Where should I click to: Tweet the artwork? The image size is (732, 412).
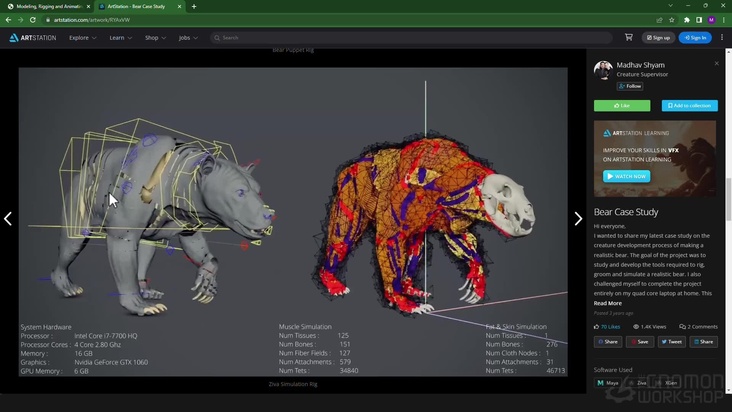click(x=671, y=342)
